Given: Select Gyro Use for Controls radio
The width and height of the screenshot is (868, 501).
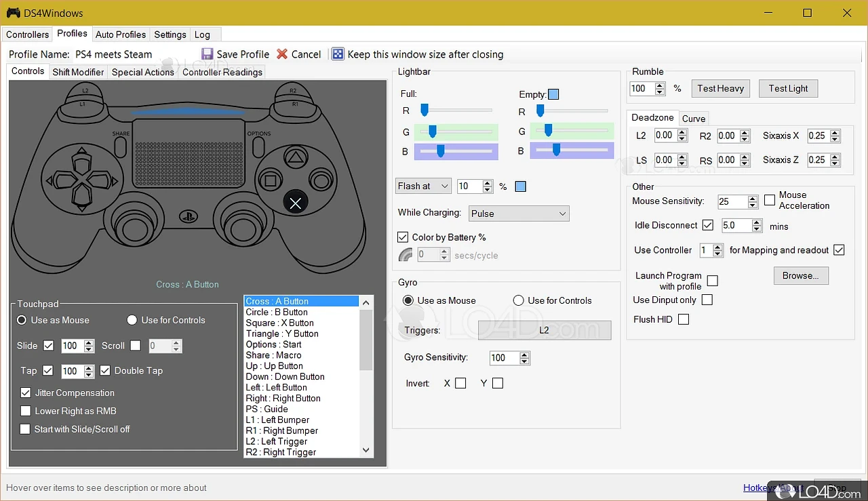Looking at the screenshot, I should click(x=519, y=300).
